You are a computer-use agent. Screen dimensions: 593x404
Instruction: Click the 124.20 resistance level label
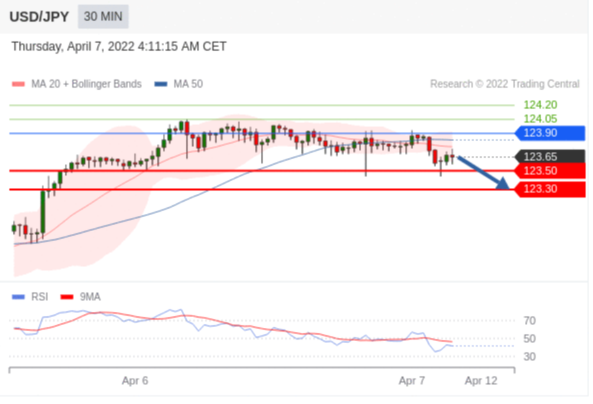click(540, 105)
